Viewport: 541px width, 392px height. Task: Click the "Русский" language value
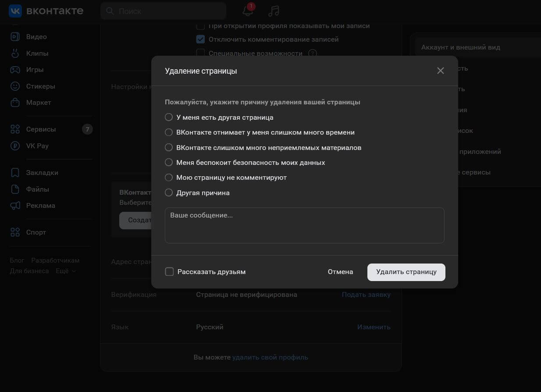pos(210,327)
